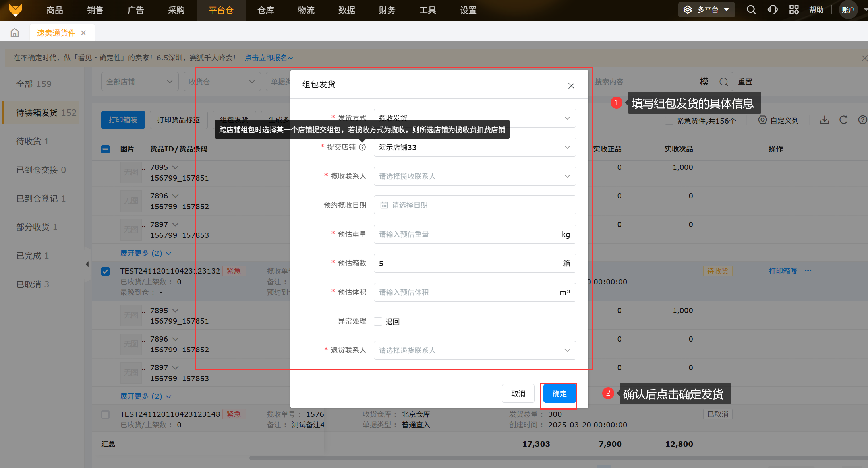Close the 组包发货 dialog with X
868x468 pixels.
[x=571, y=86]
